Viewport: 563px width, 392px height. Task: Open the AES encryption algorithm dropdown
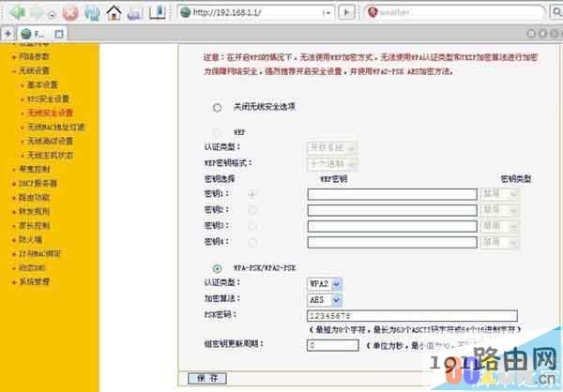[x=325, y=300]
